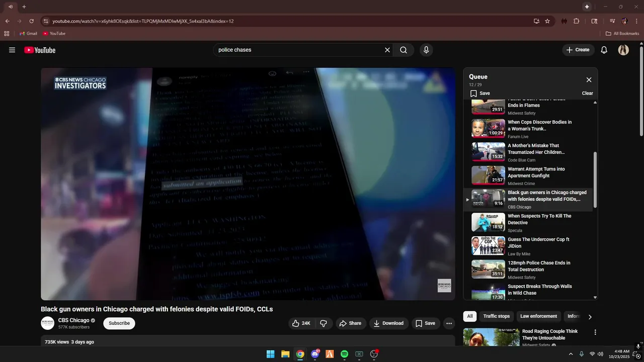Open YouTube bookmark in bookmarks bar

pos(54,33)
